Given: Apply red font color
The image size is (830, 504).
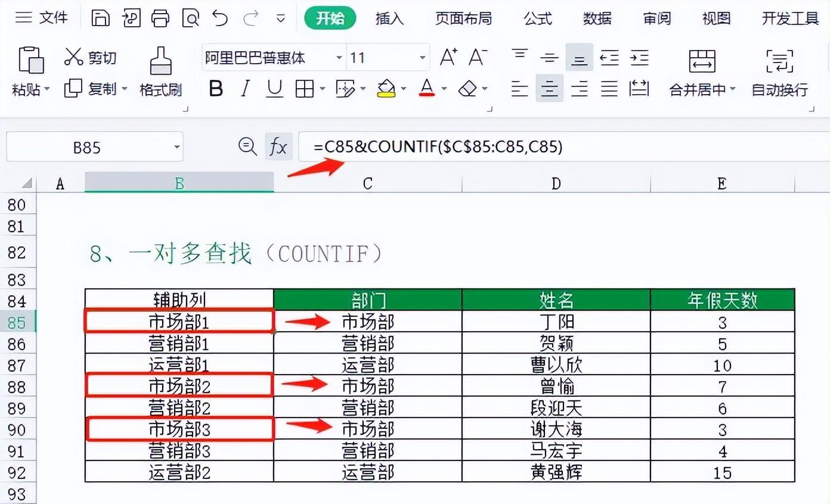Looking at the screenshot, I should coord(426,89).
